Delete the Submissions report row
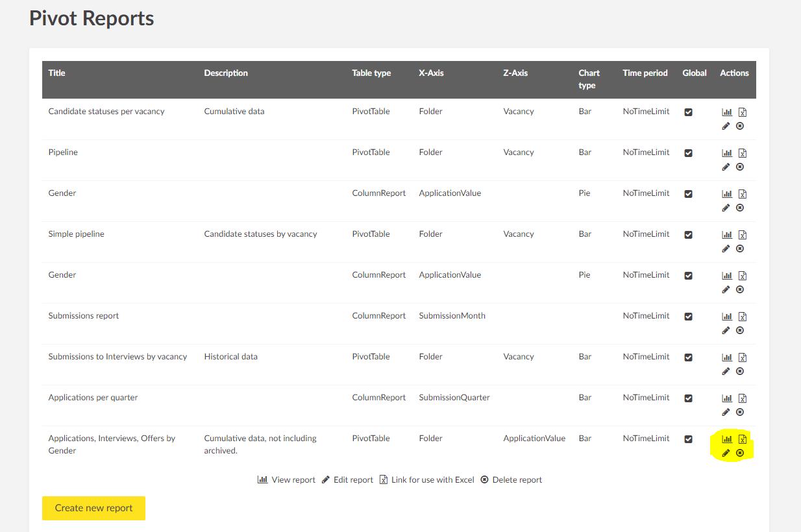This screenshot has width=801, height=532. 740,330
